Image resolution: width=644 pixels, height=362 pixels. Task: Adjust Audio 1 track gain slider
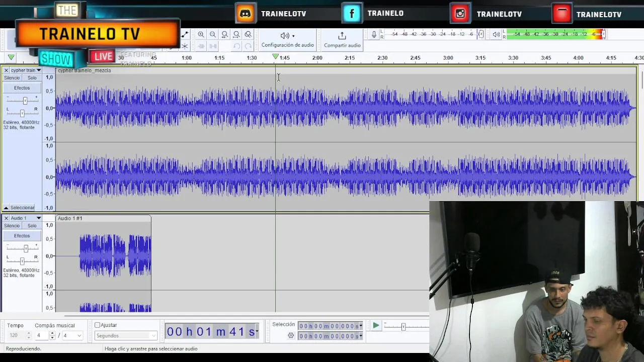tap(26, 248)
